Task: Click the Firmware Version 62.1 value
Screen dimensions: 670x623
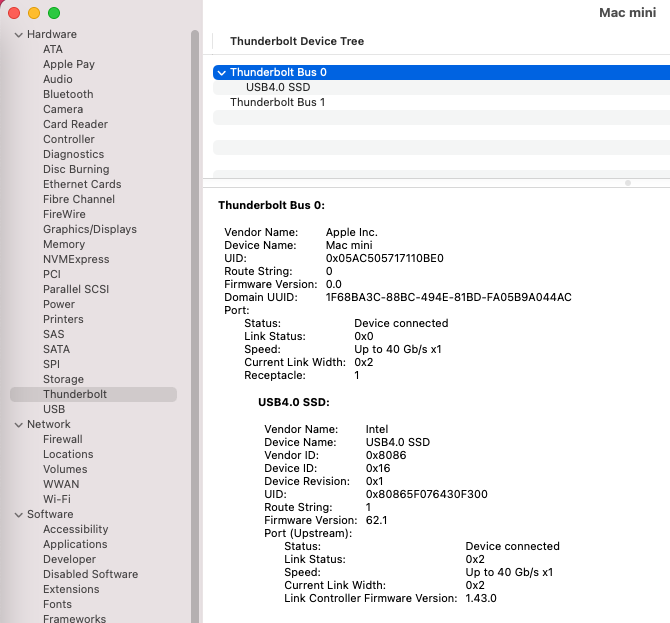Action: (x=376, y=520)
